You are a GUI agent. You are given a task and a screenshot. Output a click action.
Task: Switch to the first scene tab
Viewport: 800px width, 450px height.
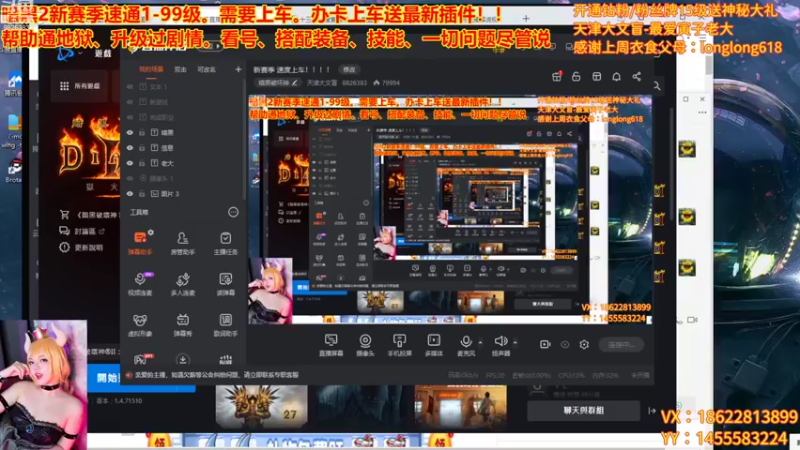(x=151, y=69)
